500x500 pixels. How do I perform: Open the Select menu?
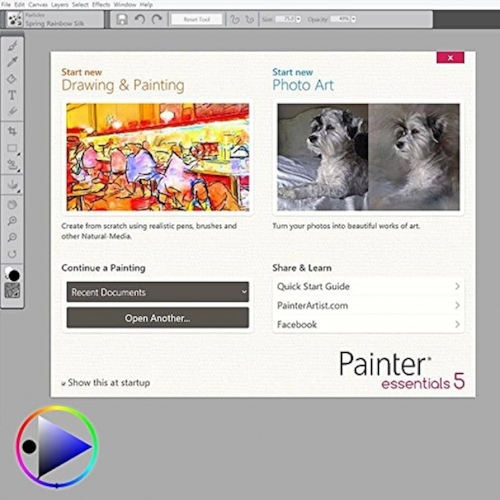pos(80,5)
